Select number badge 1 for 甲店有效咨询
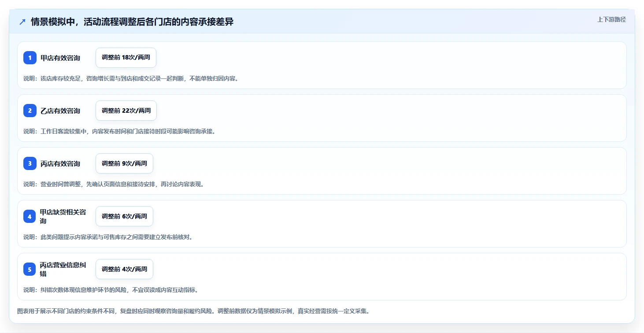 (x=30, y=58)
